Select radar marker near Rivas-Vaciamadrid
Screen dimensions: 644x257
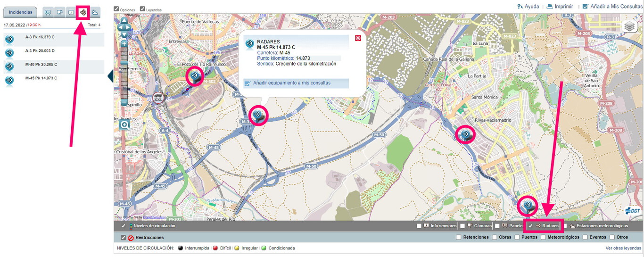pos(465,135)
